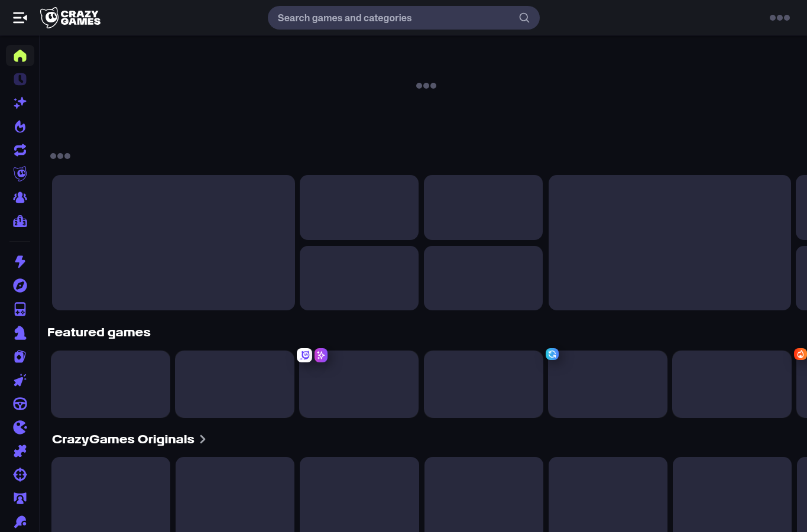Collapse the sidebar with the hamburger menu icon
The image size is (807, 532).
click(x=20, y=18)
